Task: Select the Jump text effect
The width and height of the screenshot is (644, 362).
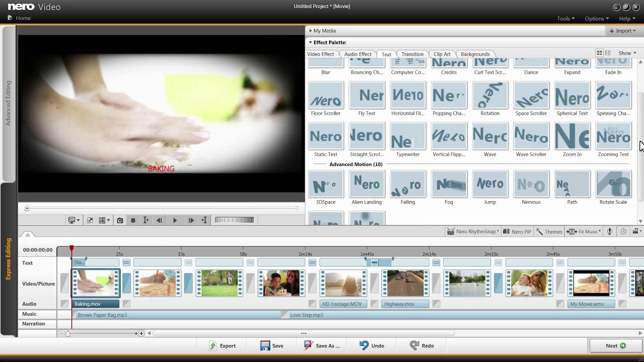Action: (x=490, y=188)
